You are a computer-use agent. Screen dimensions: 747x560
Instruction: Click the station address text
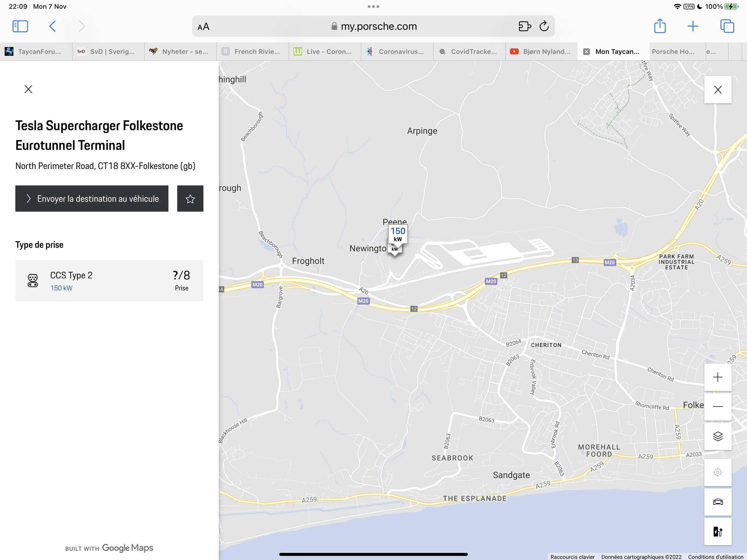[x=105, y=166]
